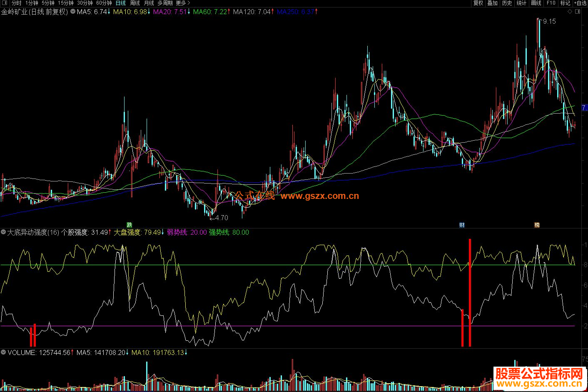The width and height of the screenshot is (588, 392).
Task: Expand the VOLUME indicator menu
Action: [4, 352]
